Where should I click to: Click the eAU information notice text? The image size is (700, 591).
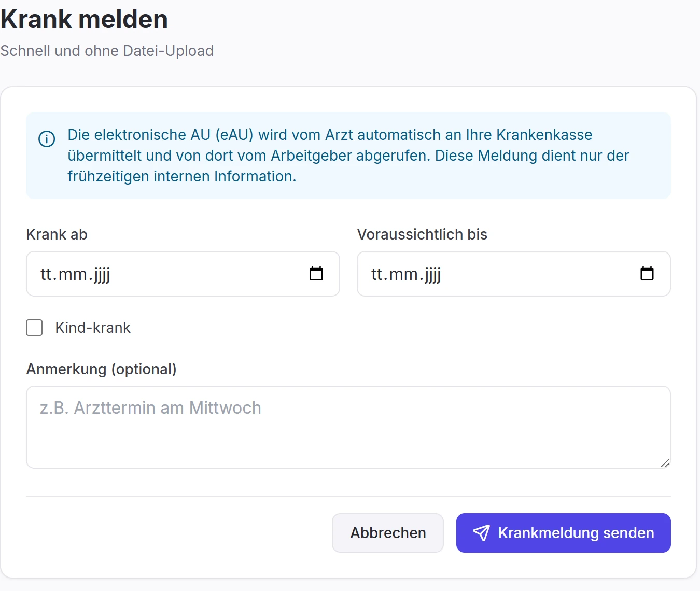(x=348, y=156)
